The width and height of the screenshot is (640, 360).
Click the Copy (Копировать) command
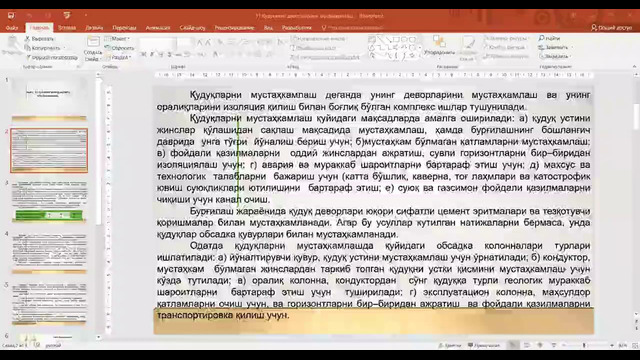point(42,48)
